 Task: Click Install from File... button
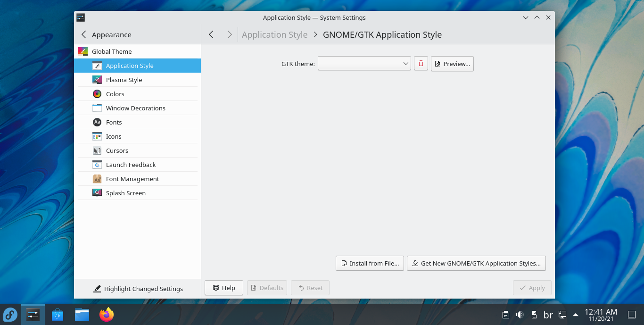(x=370, y=263)
